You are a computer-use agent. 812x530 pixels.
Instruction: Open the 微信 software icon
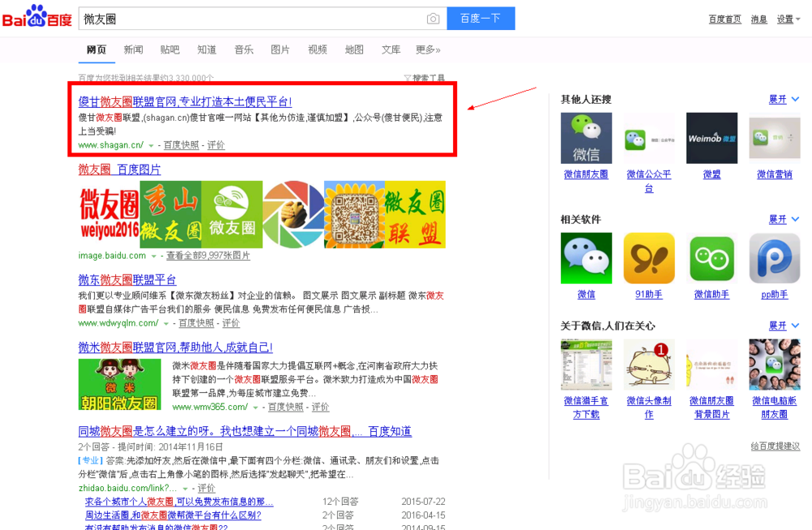pyautogui.click(x=586, y=258)
